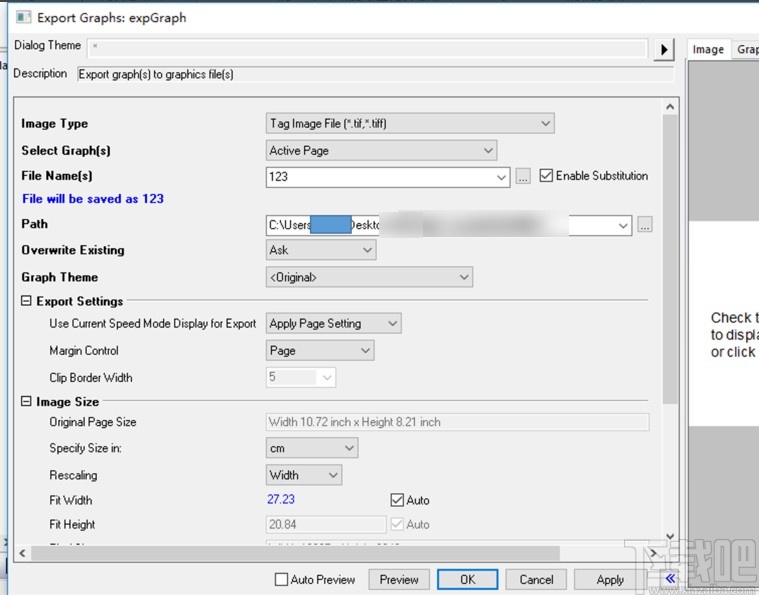The height and width of the screenshot is (595, 759).
Task: Toggle Enable Substitution checkbox
Action: 546,175
